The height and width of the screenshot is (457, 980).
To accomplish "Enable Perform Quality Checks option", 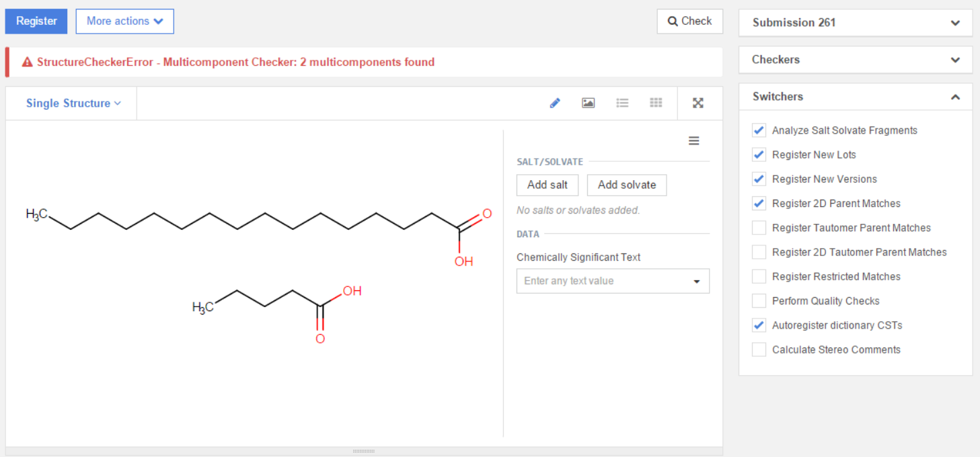I will [x=759, y=301].
